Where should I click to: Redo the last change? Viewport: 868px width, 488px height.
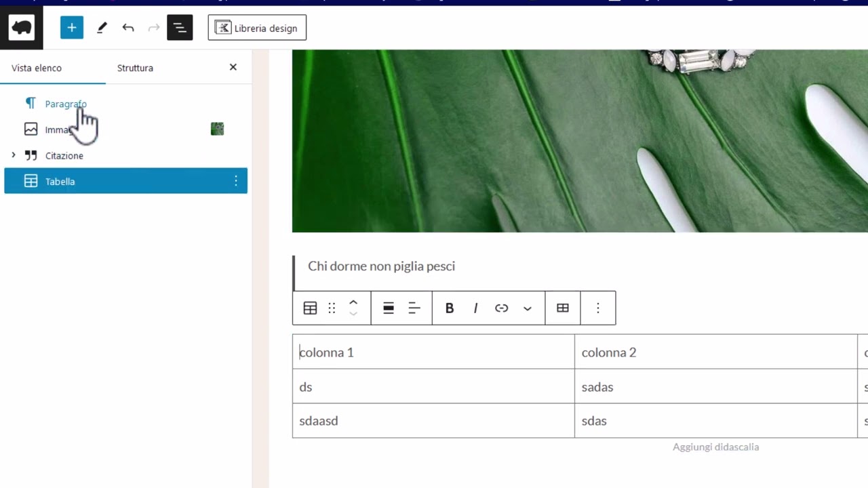153,28
